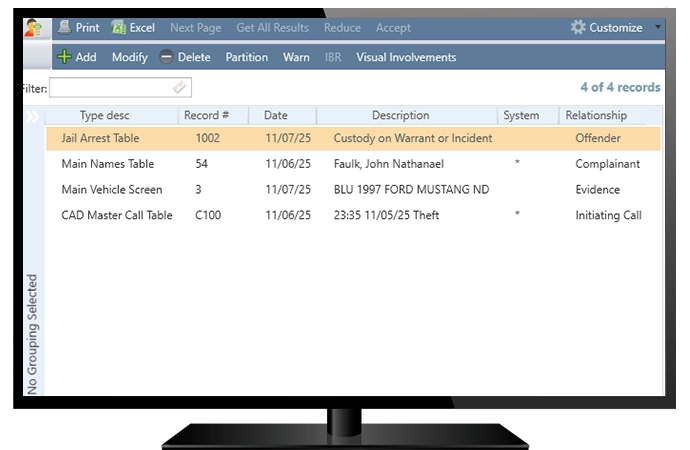Screen dimensions: 690x450
Task: Click the Delete button label
Action: point(194,57)
